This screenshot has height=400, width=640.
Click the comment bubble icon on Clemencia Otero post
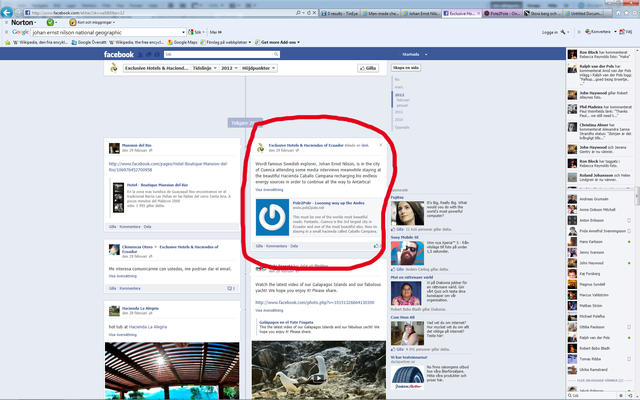point(230,288)
